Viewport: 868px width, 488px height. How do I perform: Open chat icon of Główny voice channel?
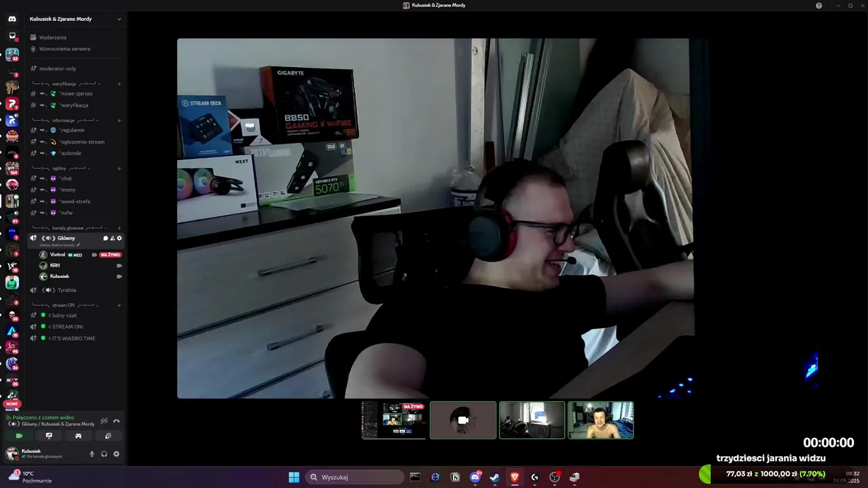(x=105, y=238)
